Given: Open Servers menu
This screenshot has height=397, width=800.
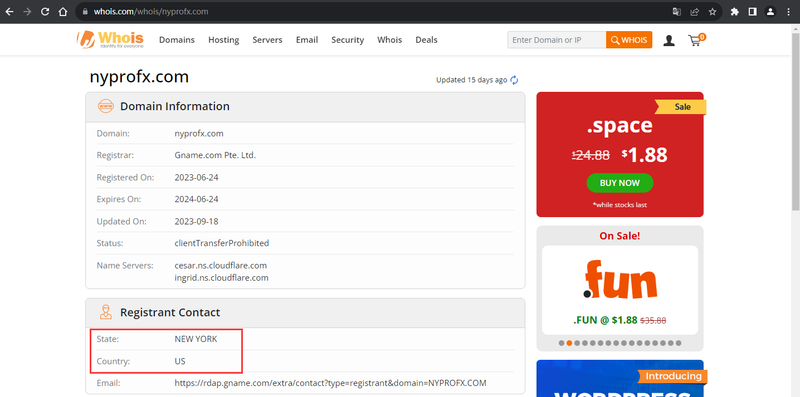Looking at the screenshot, I should (x=267, y=40).
